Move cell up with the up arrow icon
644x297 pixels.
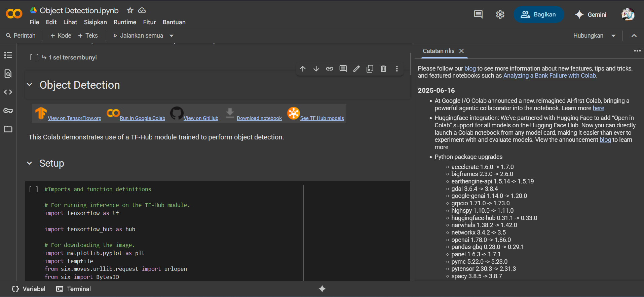click(x=303, y=69)
